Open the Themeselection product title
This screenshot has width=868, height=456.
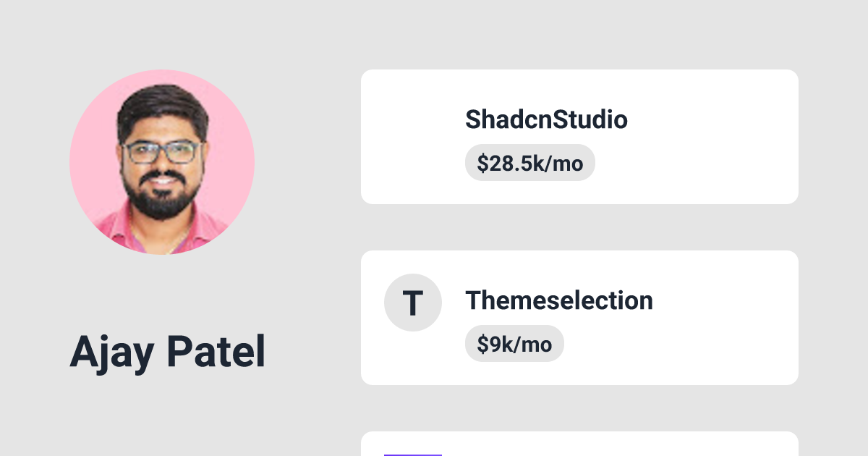click(x=558, y=300)
